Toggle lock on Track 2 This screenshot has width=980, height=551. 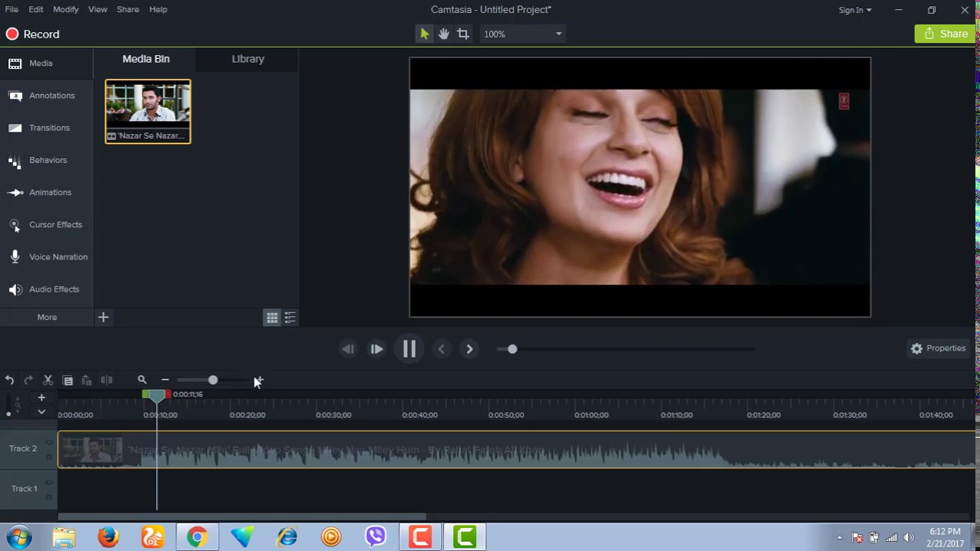click(x=50, y=456)
